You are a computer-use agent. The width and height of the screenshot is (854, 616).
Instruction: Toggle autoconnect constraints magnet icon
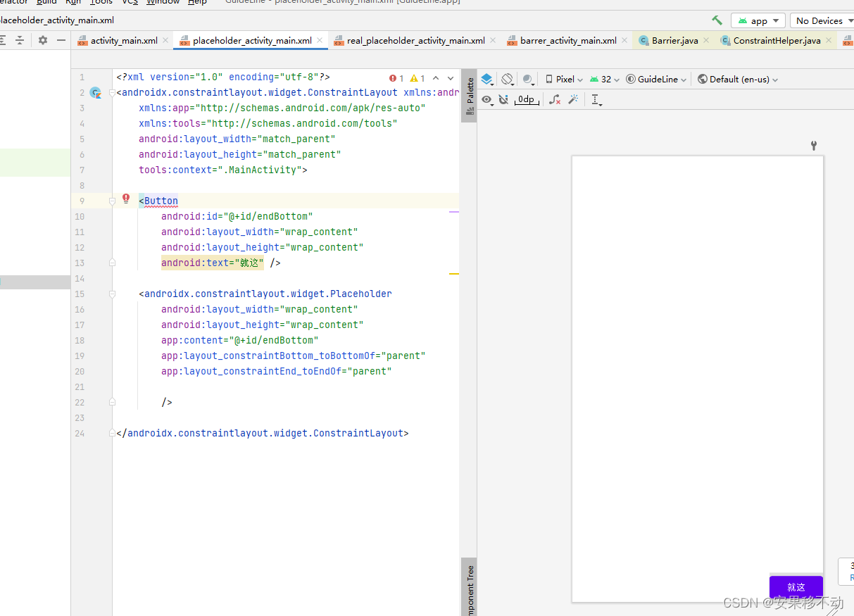click(x=503, y=99)
